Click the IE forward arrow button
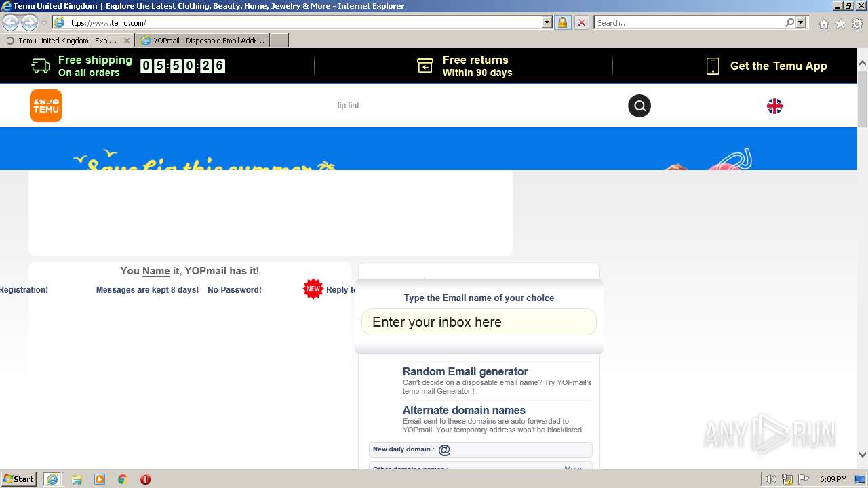868x488 pixels. pos(29,22)
